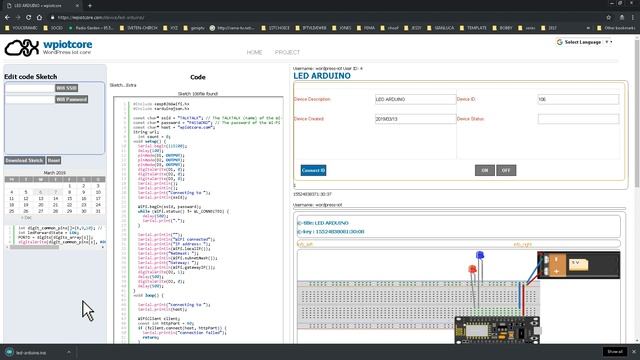This screenshot has height=360, width=640.
Task: Navigate to the HOME menu item
Action: 254,52
